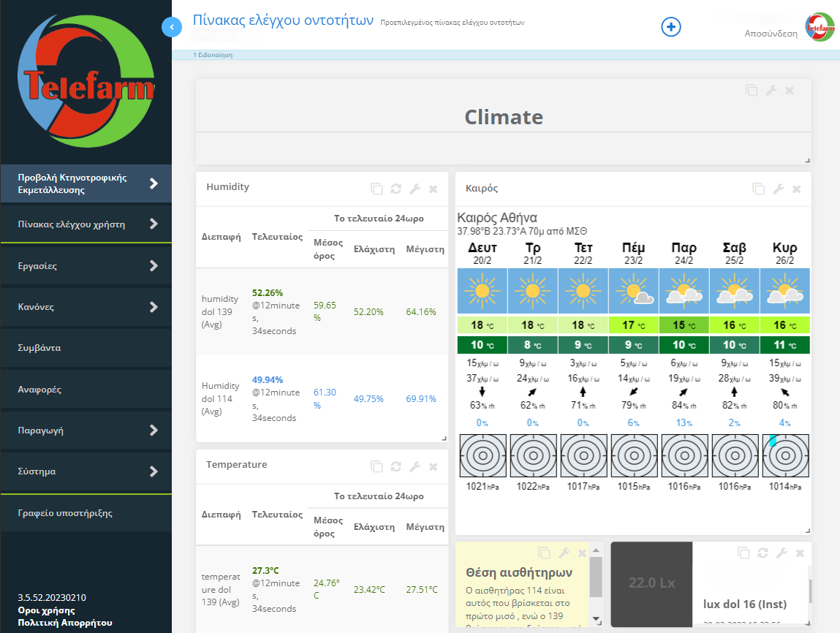Open Καιρός widget wrench settings
The image size is (840, 633).
[x=778, y=189]
